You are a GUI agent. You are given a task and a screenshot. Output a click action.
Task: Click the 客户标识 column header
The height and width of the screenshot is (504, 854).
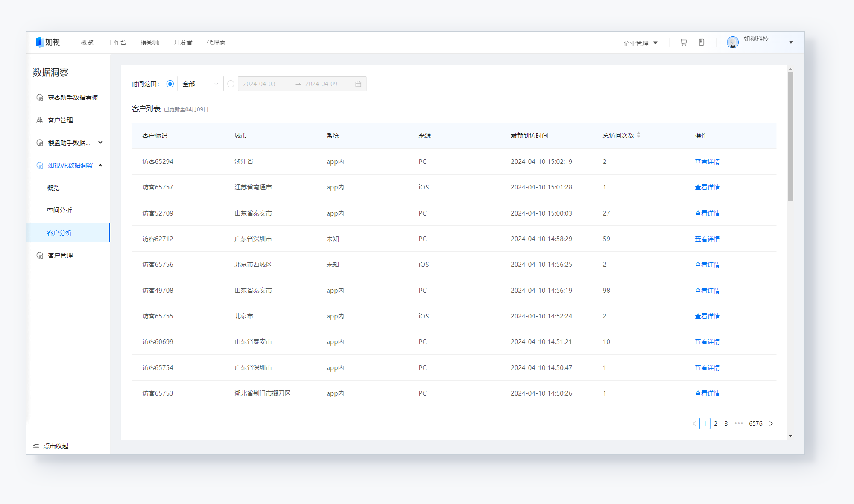(155, 136)
